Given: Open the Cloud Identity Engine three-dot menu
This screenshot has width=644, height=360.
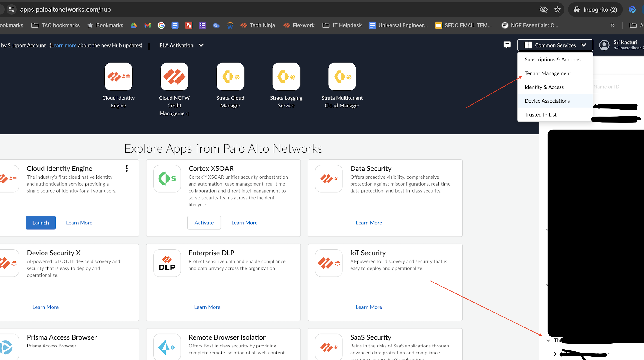Looking at the screenshot, I should [126, 168].
